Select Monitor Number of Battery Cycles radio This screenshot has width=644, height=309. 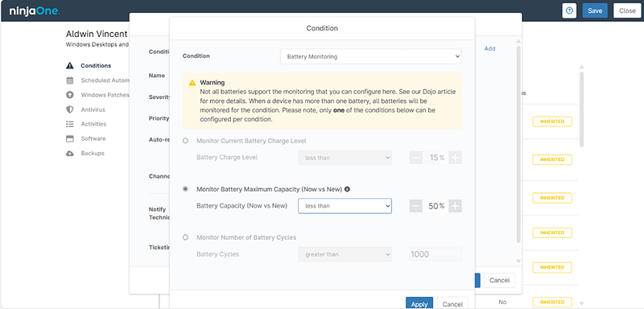coord(185,237)
